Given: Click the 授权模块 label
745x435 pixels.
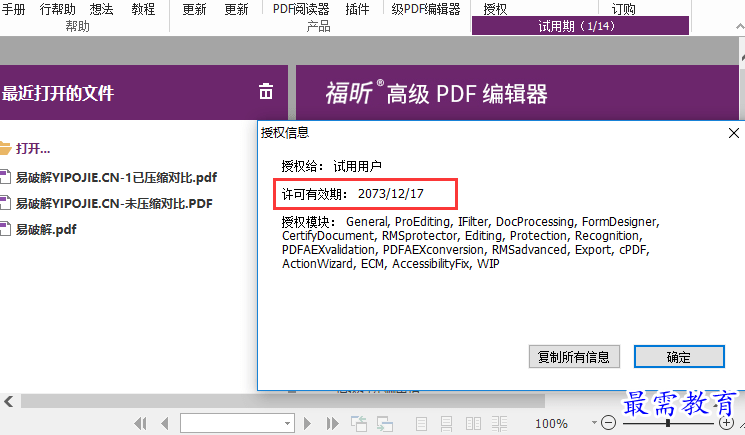Looking at the screenshot, I should pyautogui.click(x=308, y=222).
